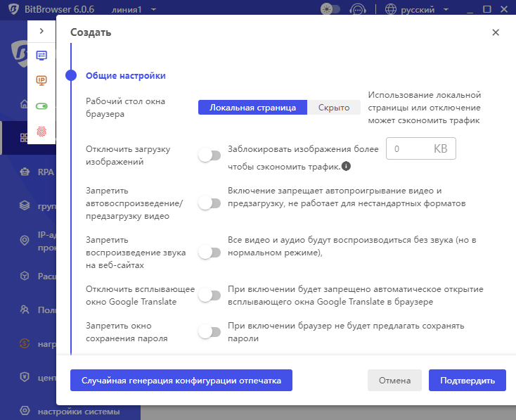Open the русский language dropdown
This screenshot has width=516, height=420.
pos(425,10)
